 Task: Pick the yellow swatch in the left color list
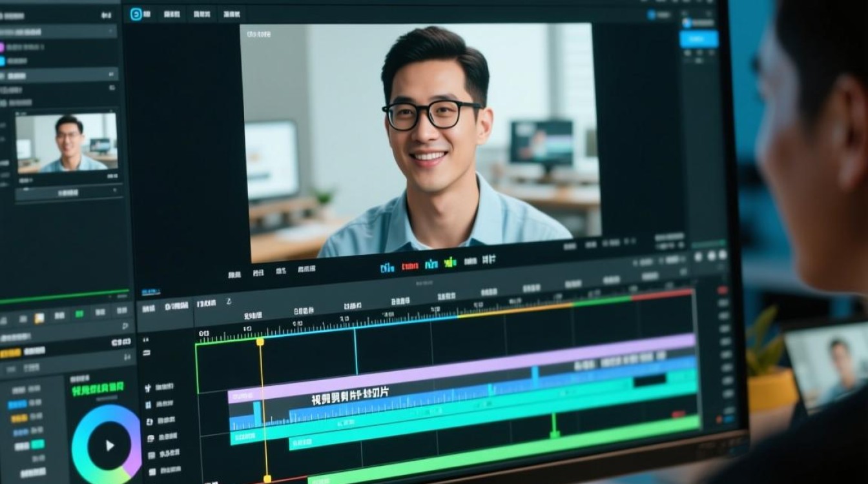click(x=19, y=418)
